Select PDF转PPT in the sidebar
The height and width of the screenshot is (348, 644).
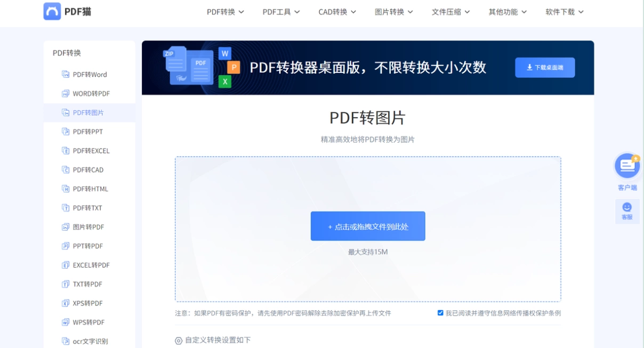90,132
